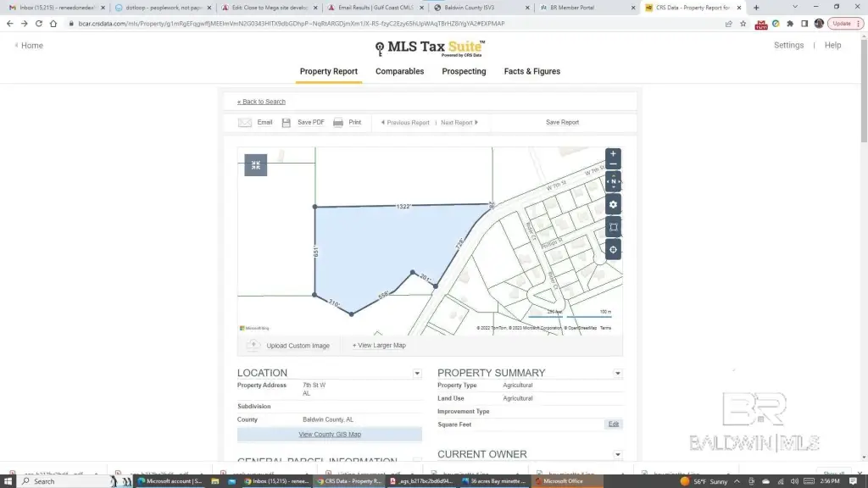Collapse the Property Summary section arrow

[x=617, y=374]
